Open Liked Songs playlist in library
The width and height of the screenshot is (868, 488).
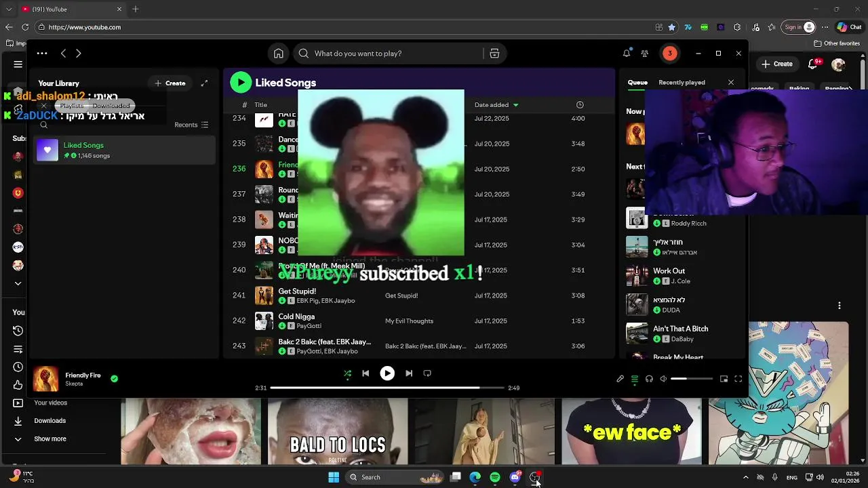click(125, 150)
